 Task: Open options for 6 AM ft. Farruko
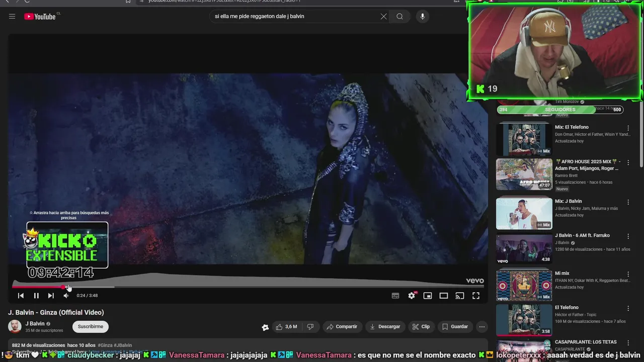(628, 236)
